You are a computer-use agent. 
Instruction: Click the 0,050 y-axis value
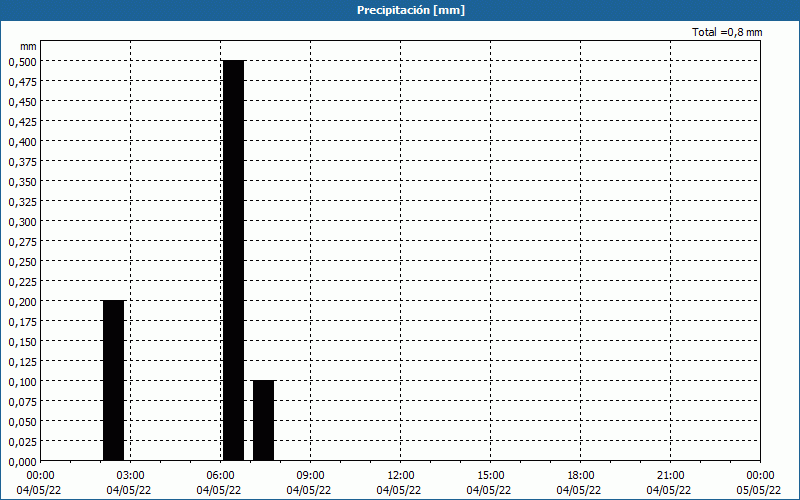coord(22,422)
